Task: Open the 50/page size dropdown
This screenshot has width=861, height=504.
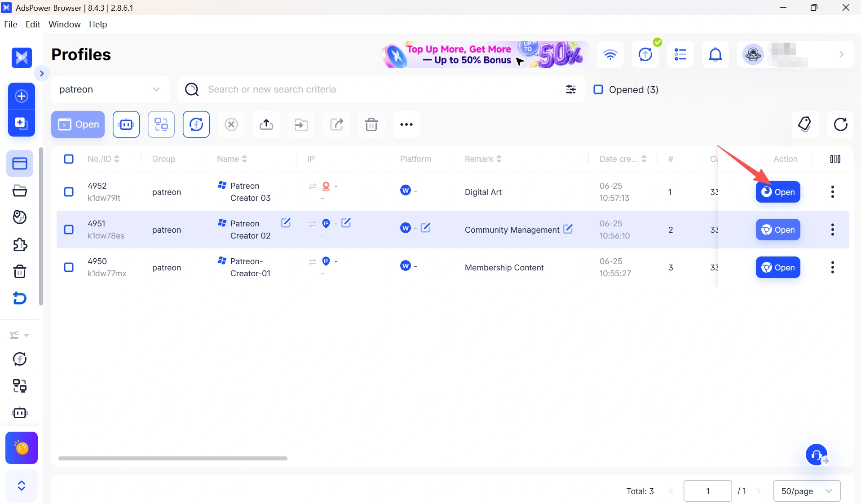Action: click(x=807, y=491)
